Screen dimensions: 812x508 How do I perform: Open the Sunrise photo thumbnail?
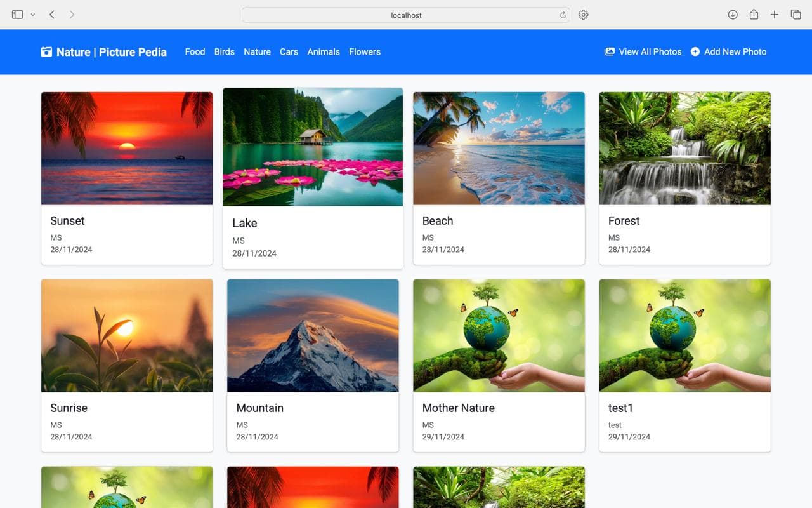point(127,336)
